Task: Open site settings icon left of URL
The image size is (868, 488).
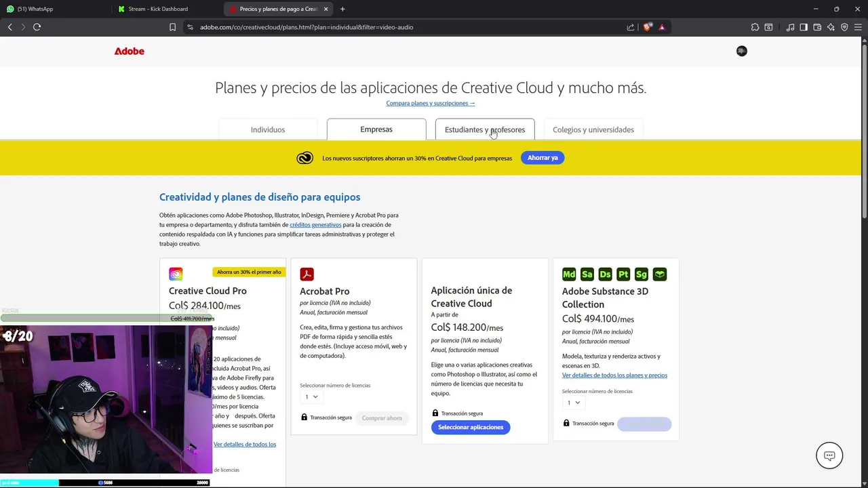Action: pyautogui.click(x=190, y=27)
